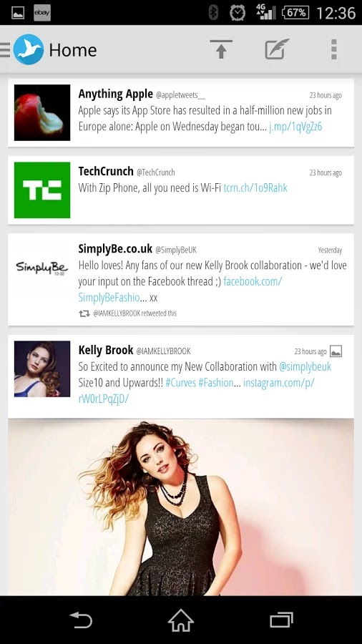Open the facebook.com link in SimplyBe tweet
The image size is (362, 644).
(x=180, y=290)
